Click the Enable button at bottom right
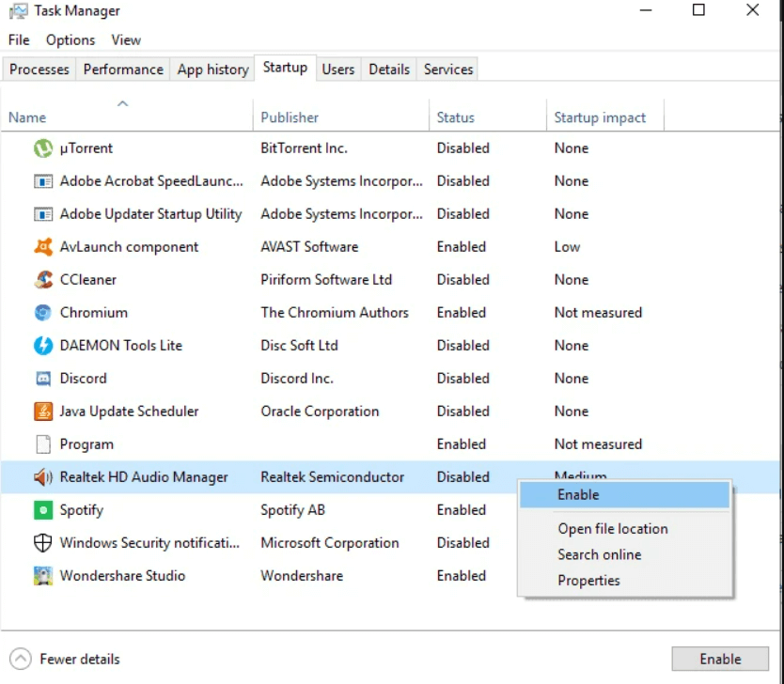Viewport: 784px width, 684px height. tap(719, 659)
